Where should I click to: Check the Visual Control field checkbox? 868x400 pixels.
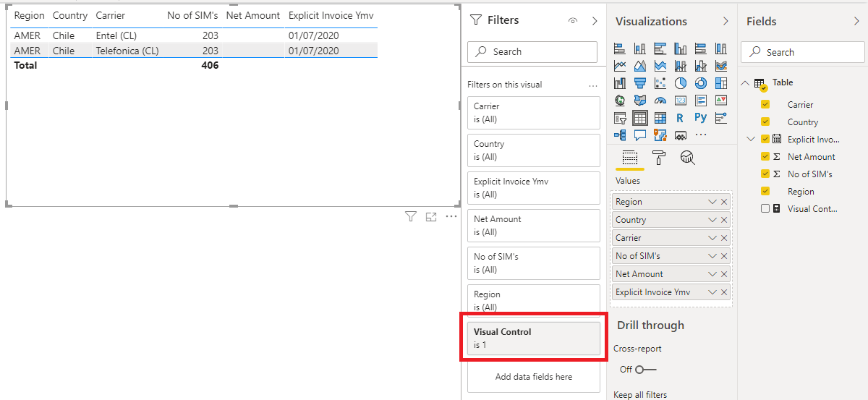pyautogui.click(x=765, y=208)
